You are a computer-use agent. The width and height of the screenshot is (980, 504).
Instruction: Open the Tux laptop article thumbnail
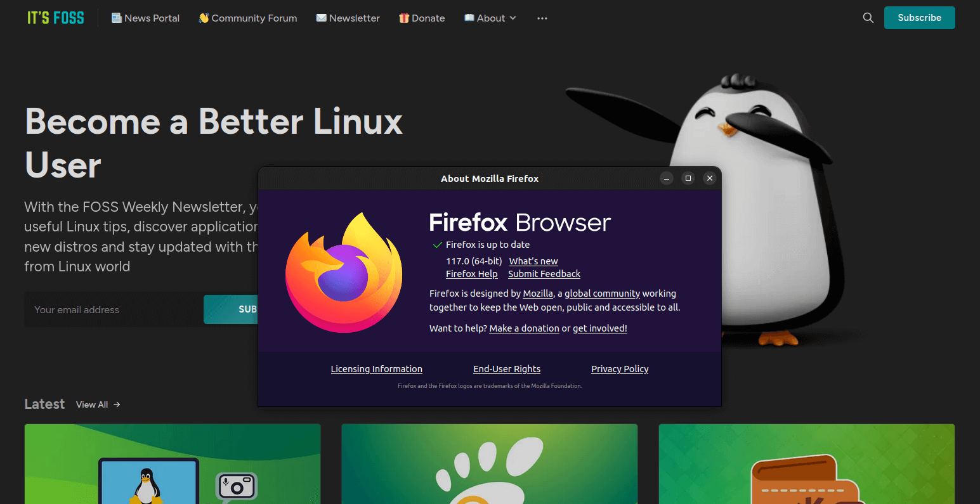coord(172,464)
